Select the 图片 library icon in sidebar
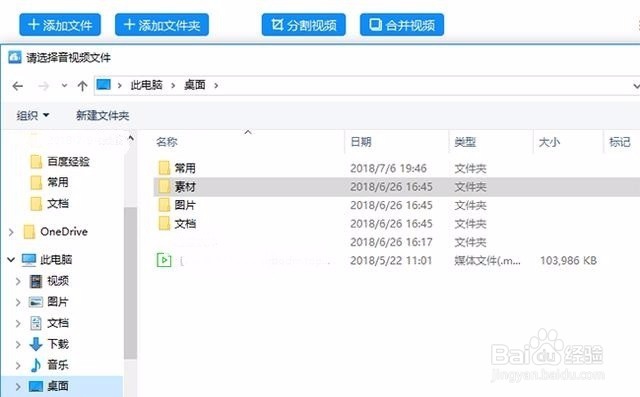Image resolution: width=640 pixels, height=397 pixels. (x=36, y=302)
